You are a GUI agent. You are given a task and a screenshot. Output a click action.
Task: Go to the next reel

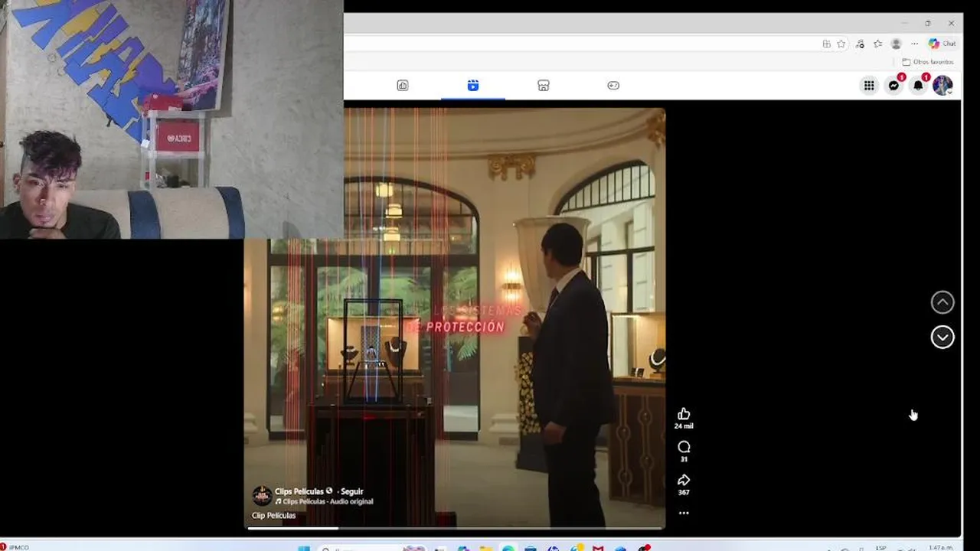click(x=942, y=337)
